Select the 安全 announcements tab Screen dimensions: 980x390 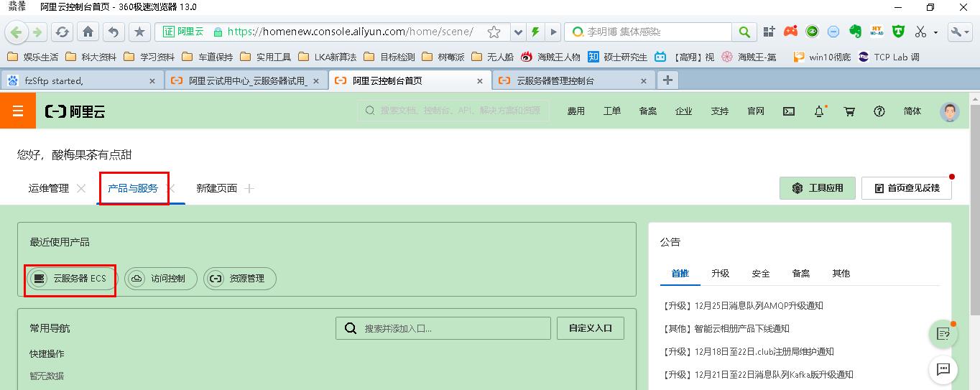761,274
